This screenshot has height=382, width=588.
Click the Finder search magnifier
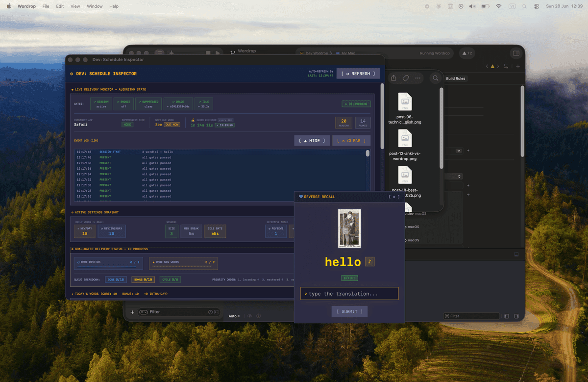tap(435, 78)
